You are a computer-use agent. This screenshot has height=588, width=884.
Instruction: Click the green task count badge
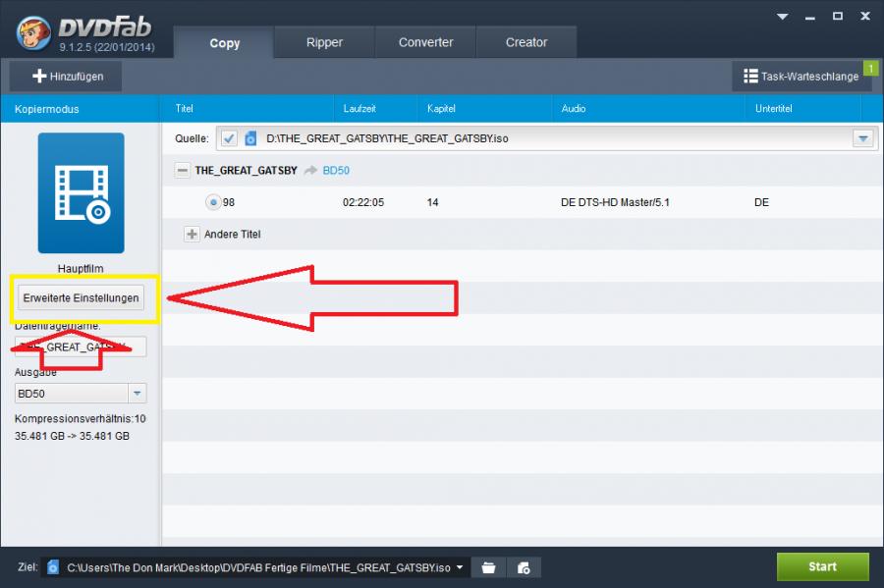click(x=869, y=68)
